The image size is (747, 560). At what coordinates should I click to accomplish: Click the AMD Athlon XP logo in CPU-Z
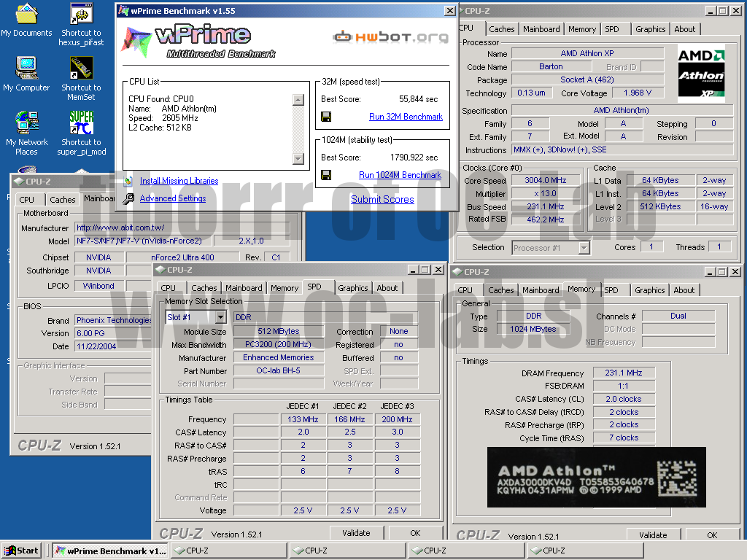(x=701, y=74)
